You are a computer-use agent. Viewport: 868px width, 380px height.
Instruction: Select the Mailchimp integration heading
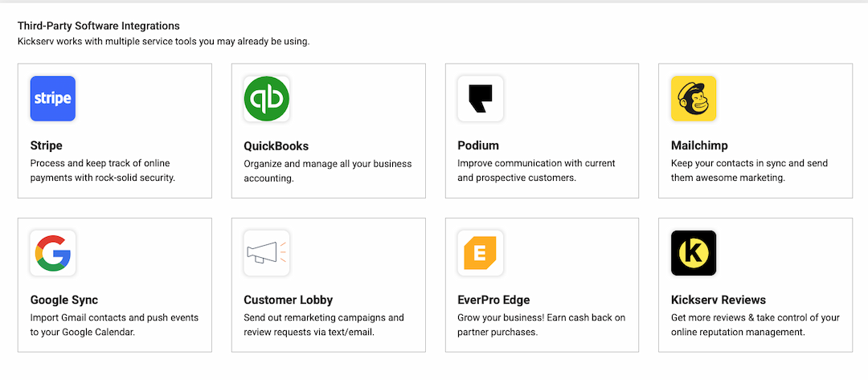click(x=699, y=145)
